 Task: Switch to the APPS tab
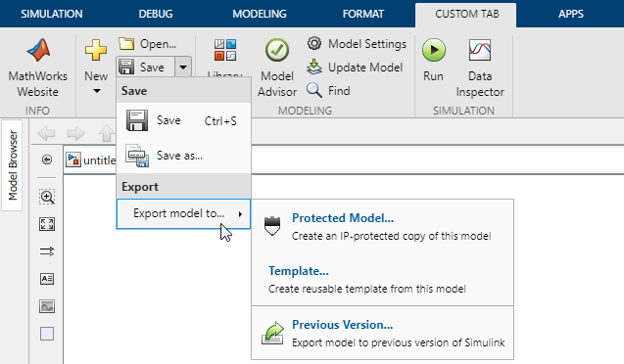point(571,14)
